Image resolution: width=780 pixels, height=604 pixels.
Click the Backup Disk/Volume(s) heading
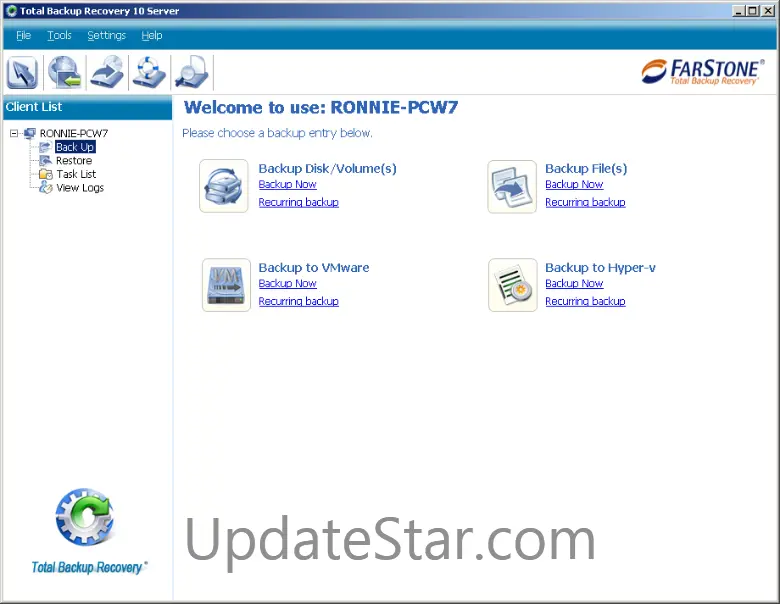tap(327, 168)
